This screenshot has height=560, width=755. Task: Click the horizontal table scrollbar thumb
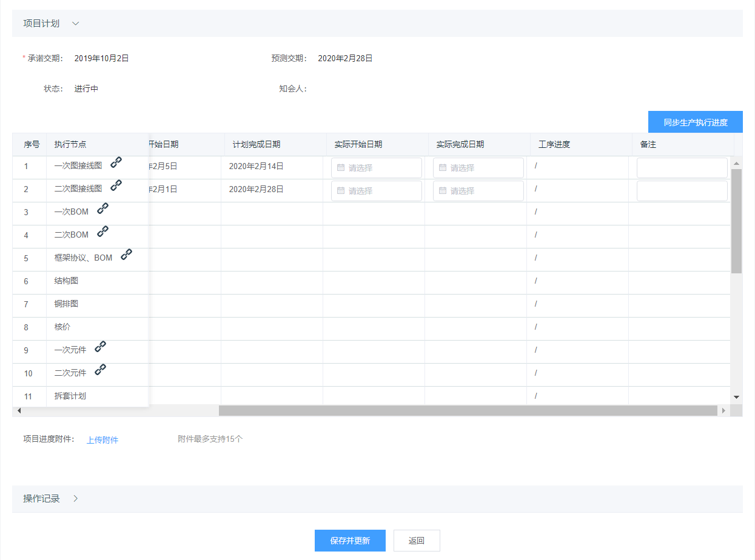(x=467, y=411)
